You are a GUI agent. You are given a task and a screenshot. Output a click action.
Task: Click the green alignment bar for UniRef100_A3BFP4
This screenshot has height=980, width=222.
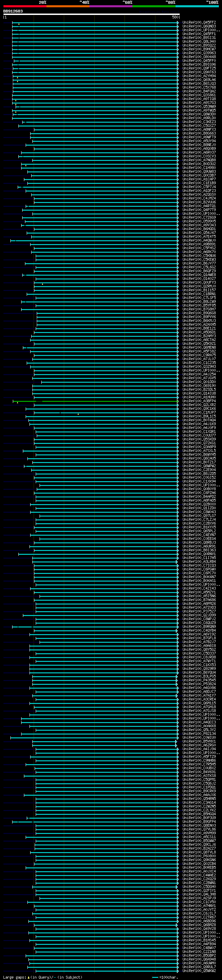pos(96,401)
